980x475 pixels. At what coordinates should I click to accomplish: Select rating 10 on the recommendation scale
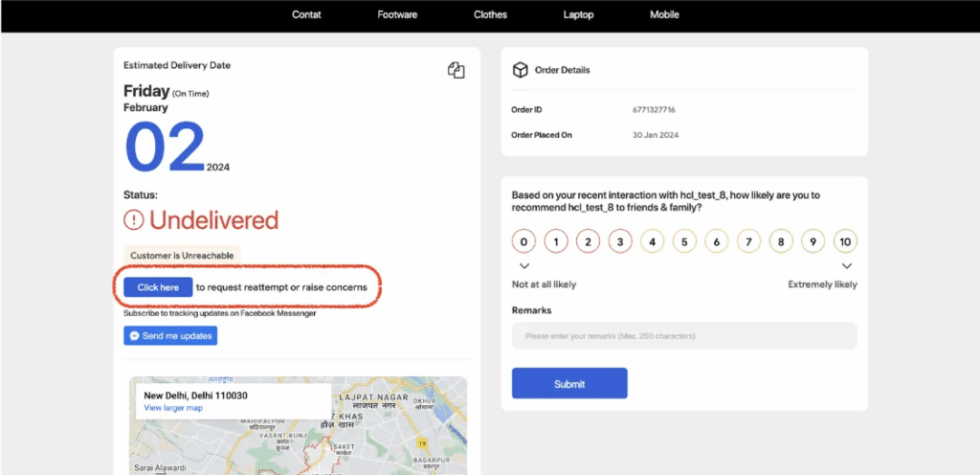coord(845,241)
